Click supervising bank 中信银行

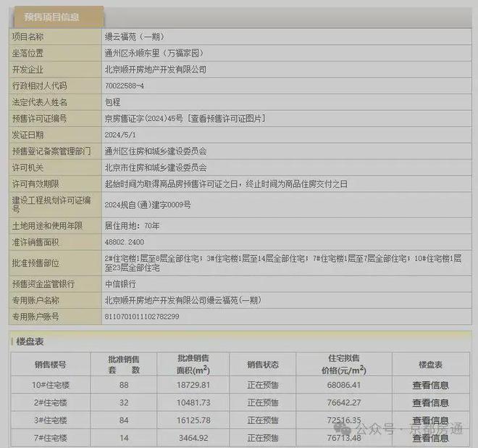click(120, 284)
